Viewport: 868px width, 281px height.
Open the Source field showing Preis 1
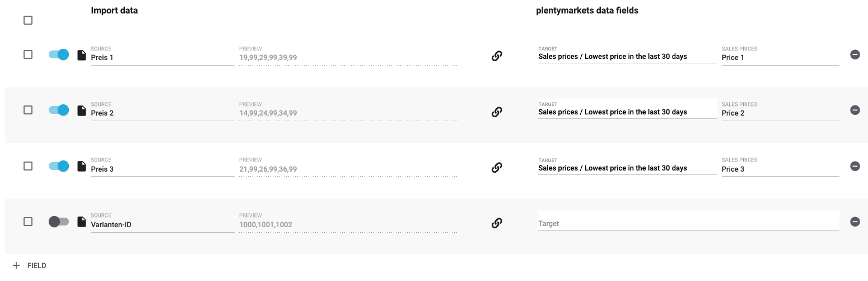[162, 57]
